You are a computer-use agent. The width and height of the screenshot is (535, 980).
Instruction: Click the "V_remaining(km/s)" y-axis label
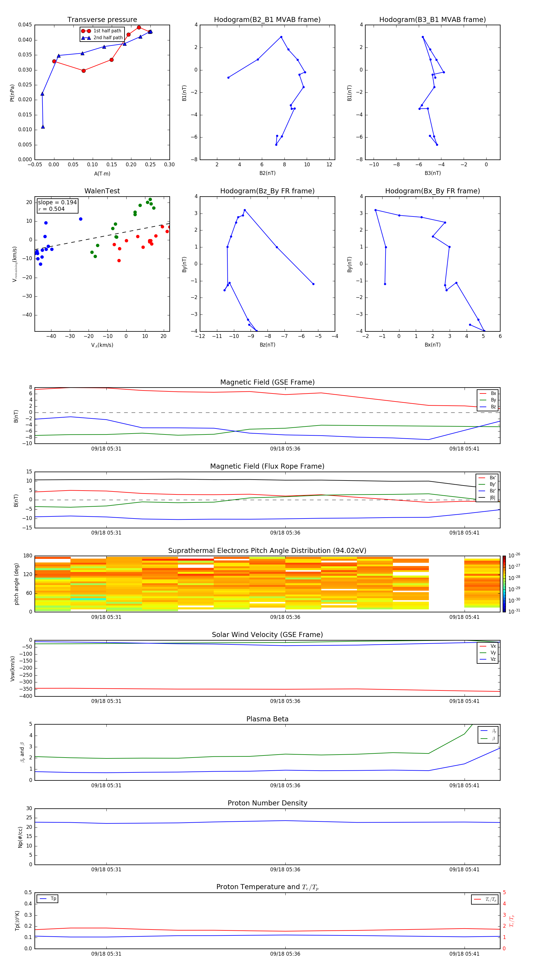[x=15, y=264]
